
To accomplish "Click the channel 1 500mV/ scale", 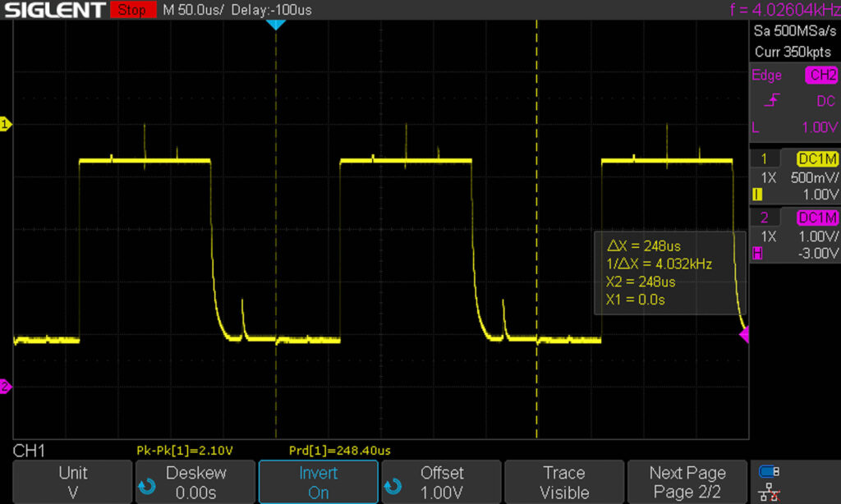I will 814,177.
